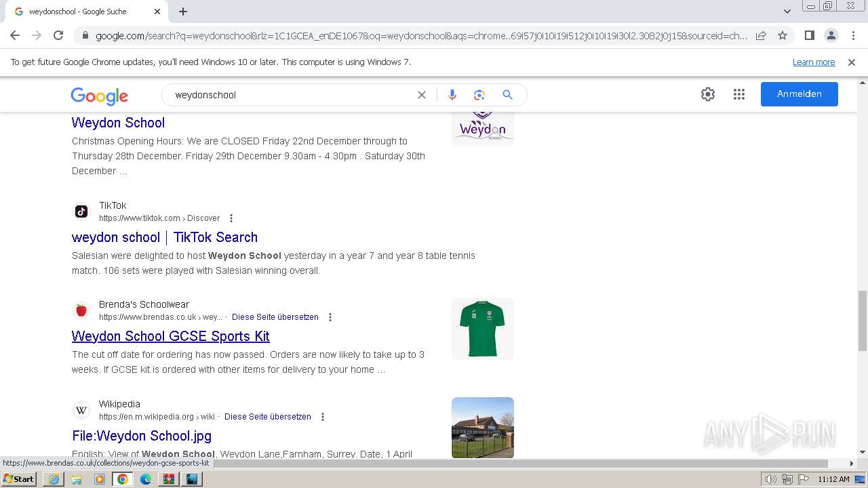Go back to previous page
The width and height of the screenshot is (868, 488).
[15, 35]
